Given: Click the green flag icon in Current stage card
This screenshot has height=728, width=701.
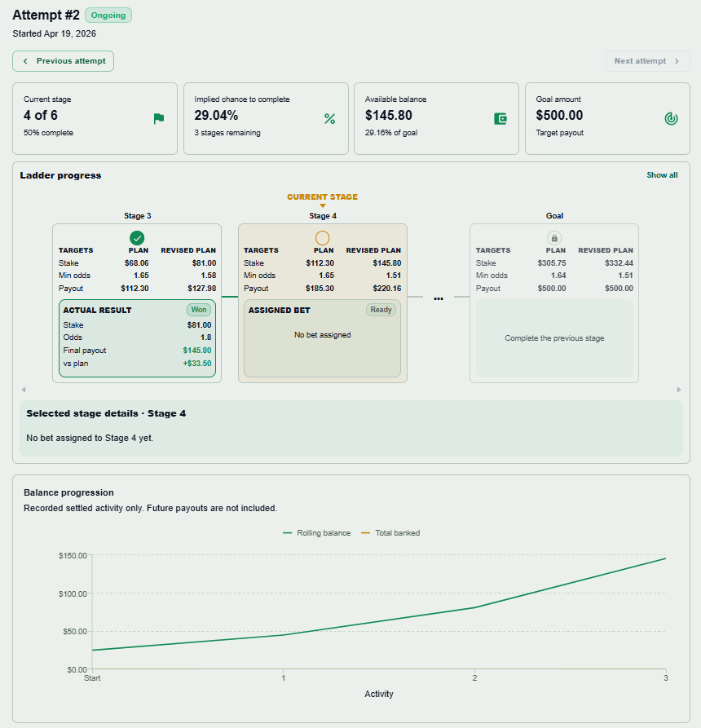Looking at the screenshot, I should coord(159,119).
